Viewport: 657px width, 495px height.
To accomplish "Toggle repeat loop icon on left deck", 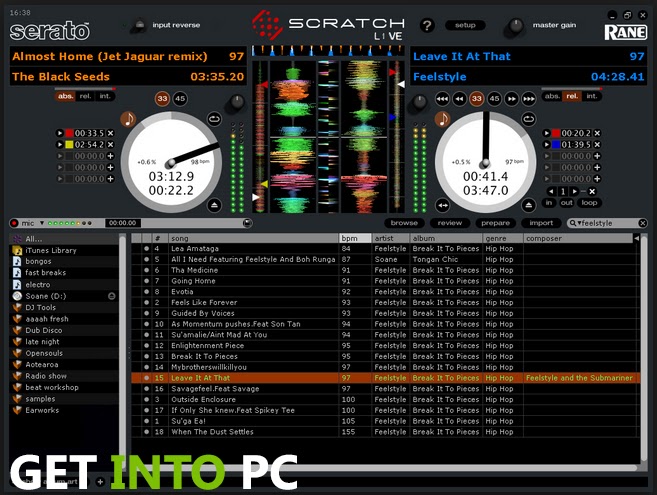I will 215,119.
